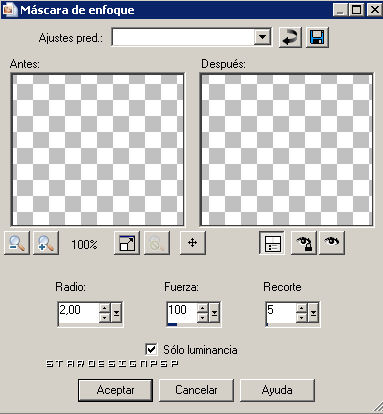The height and width of the screenshot is (414, 383).
Task: Click the proof eye icon
Action: 332,243
